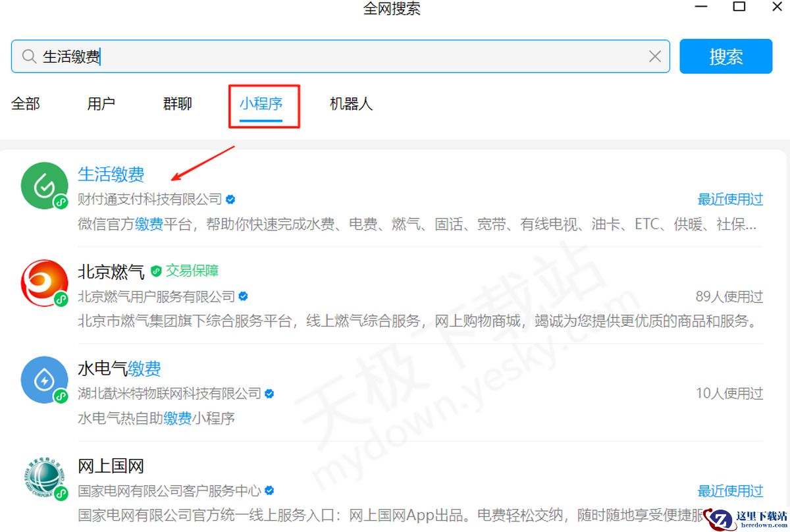Viewport: 790px width, 532px height.
Task: Click 国家电网有限公司客户服务中心 company name
Action: click(x=170, y=491)
